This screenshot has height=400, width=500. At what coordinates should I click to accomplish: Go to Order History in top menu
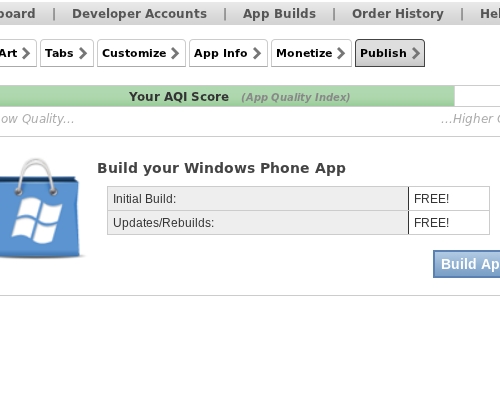coord(398,14)
